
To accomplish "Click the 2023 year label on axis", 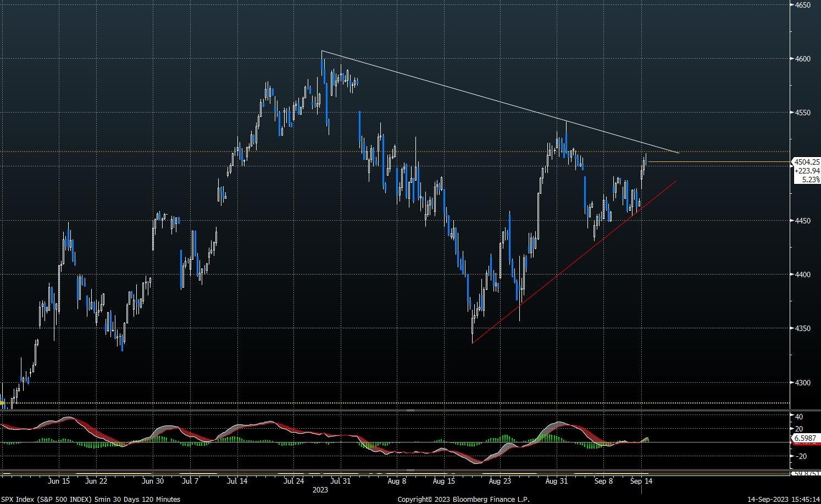I will point(320,489).
